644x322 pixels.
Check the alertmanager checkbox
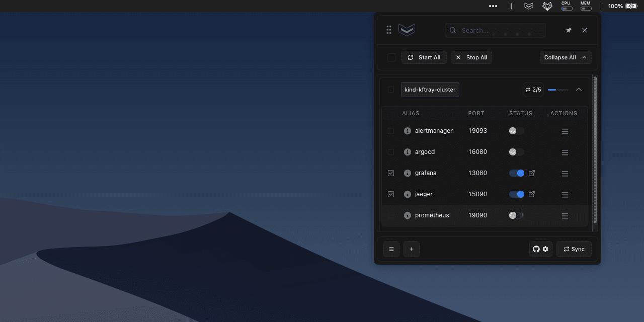(391, 131)
